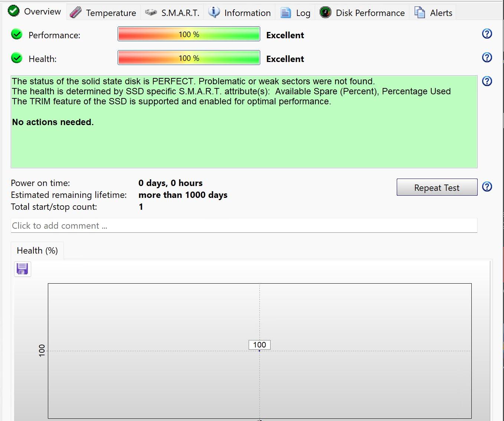Click the green checkmark beside Performance
This screenshot has width=504, height=421.
[x=17, y=35]
